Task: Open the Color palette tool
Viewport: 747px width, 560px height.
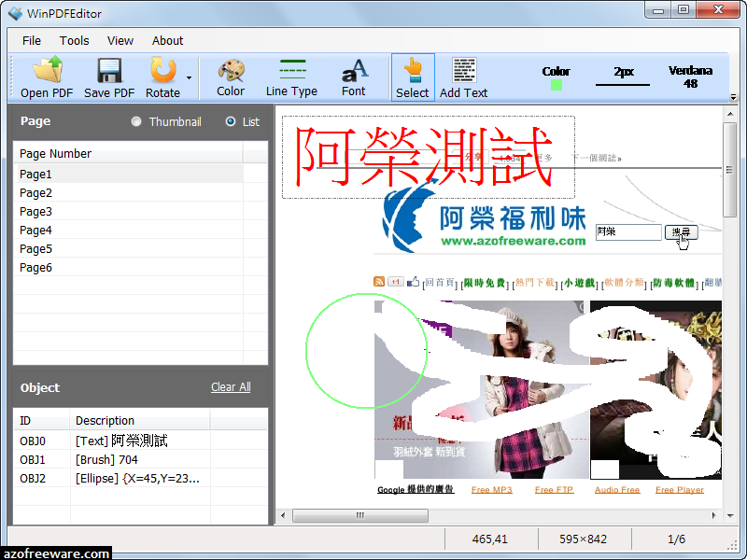Action: click(231, 77)
